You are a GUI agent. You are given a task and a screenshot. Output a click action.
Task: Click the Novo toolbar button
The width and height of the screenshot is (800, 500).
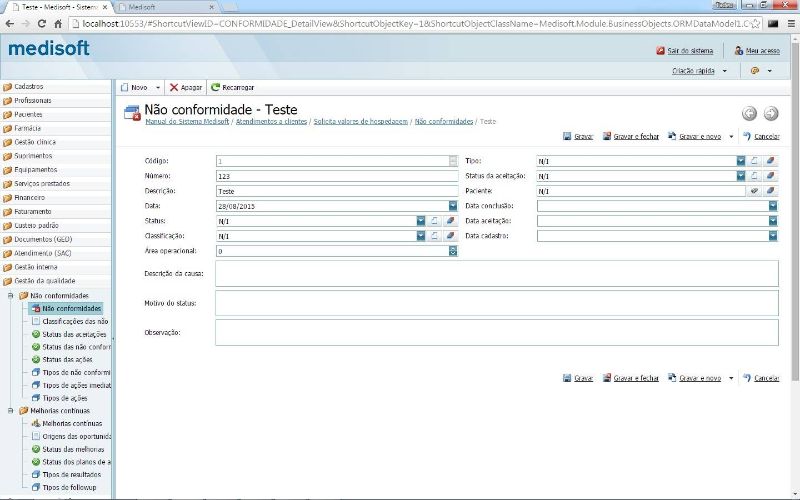tap(134, 87)
